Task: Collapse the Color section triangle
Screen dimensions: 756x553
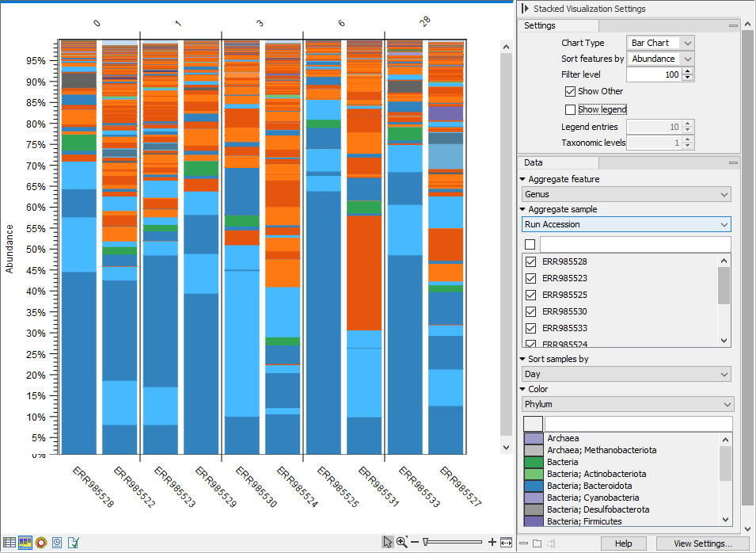Action: pyautogui.click(x=523, y=389)
